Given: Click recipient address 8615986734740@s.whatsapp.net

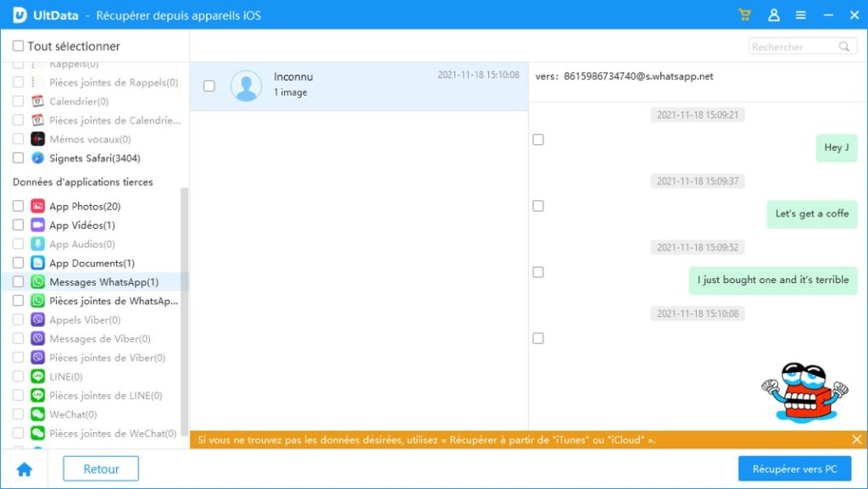Looking at the screenshot, I should click(638, 76).
